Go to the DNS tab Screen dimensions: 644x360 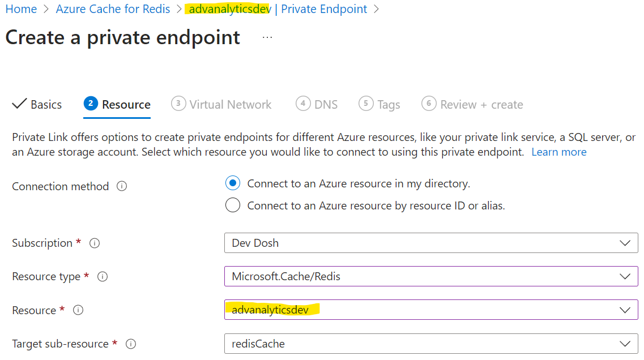pos(317,105)
